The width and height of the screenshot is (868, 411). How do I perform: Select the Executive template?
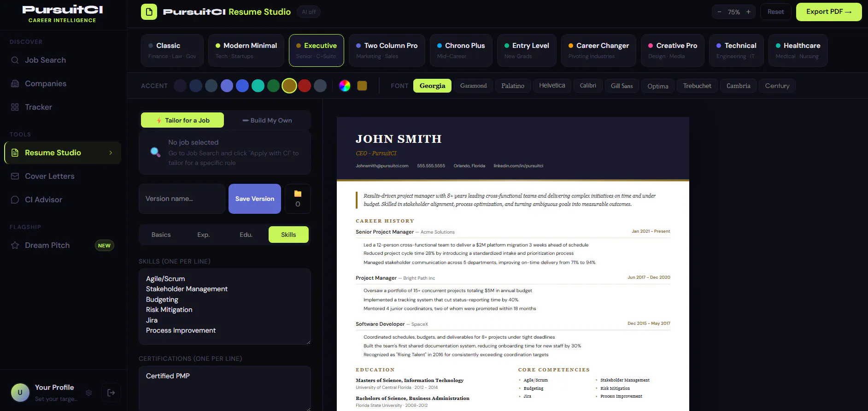317,50
